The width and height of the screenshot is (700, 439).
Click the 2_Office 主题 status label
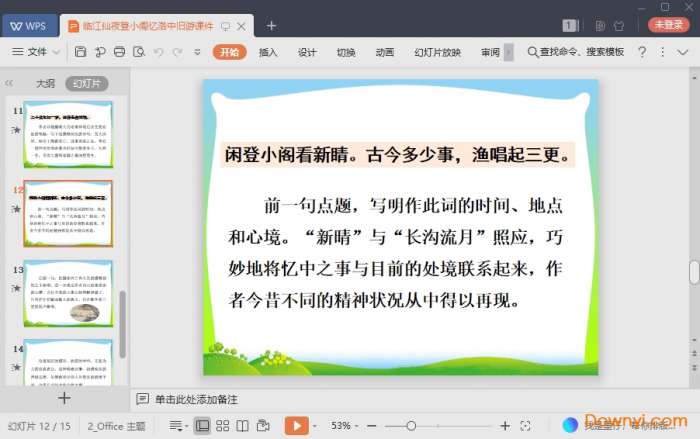pyautogui.click(x=116, y=426)
